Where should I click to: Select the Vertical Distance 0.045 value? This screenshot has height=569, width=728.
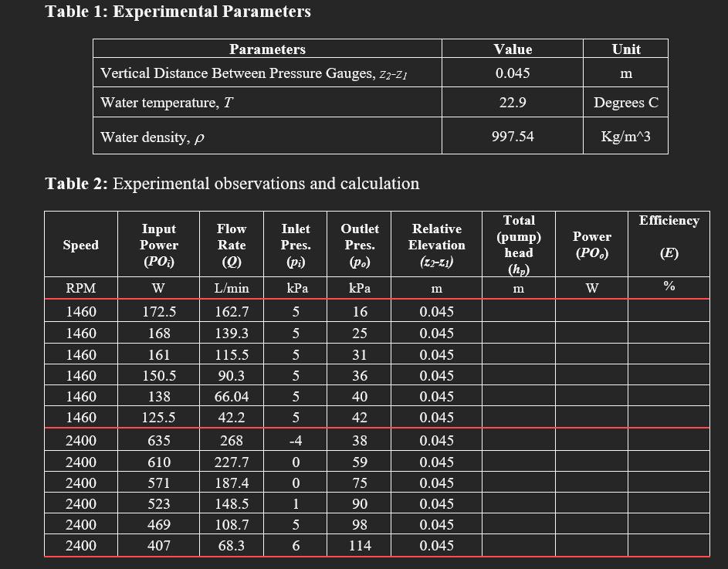tap(513, 71)
